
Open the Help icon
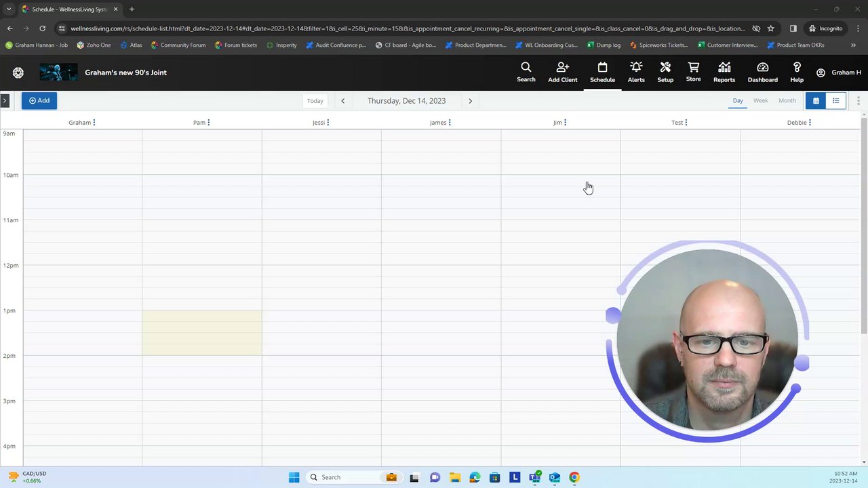coord(797,72)
